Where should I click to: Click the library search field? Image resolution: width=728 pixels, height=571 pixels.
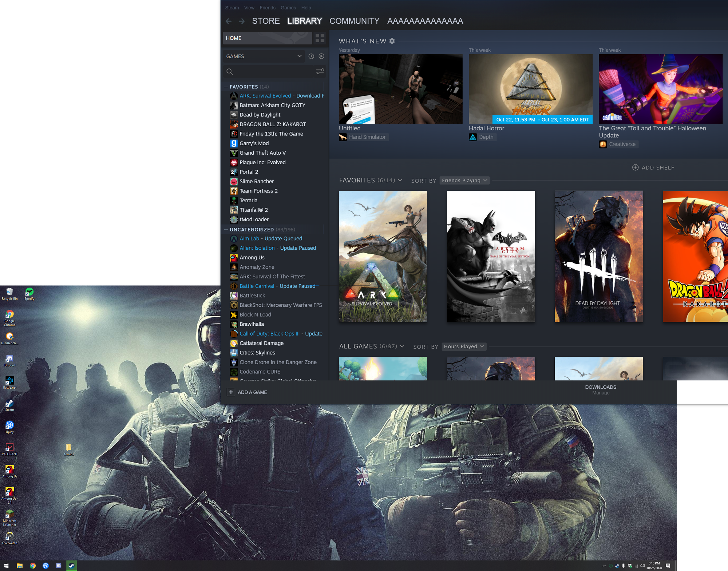pos(269,71)
